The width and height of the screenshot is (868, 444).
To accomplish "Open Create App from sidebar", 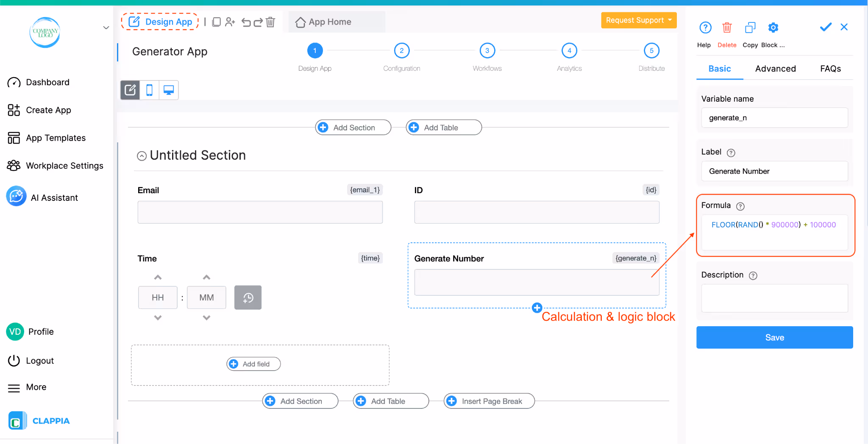I will 39,110.
